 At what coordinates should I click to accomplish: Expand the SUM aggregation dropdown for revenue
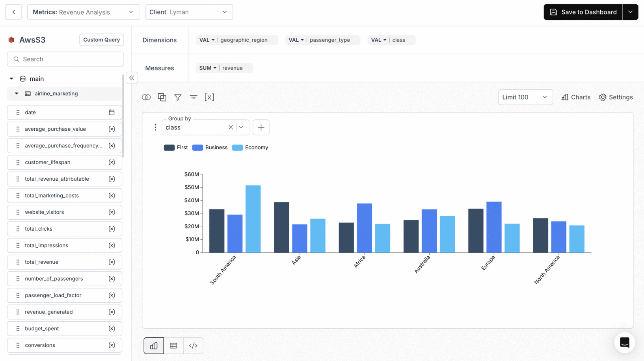coord(207,68)
